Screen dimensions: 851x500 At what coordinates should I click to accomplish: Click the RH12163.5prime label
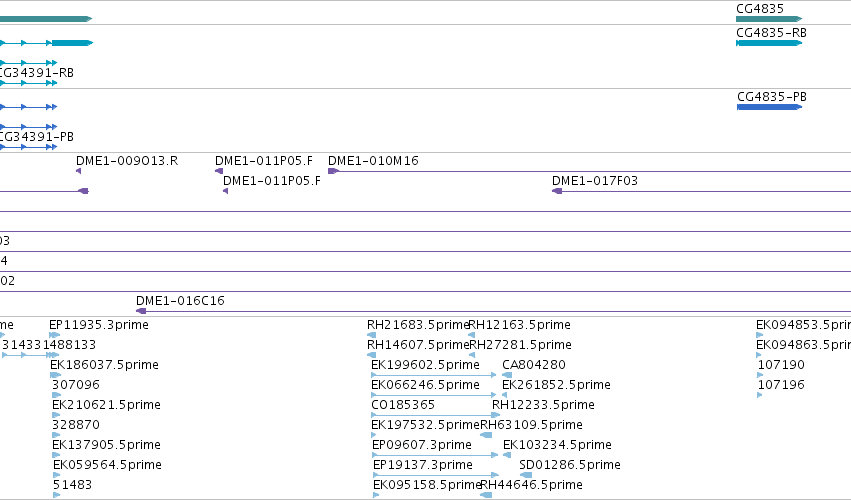[519, 325]
